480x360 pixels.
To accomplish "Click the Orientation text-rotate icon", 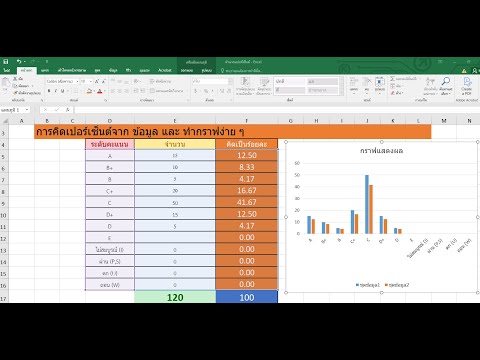I will 136,81.
